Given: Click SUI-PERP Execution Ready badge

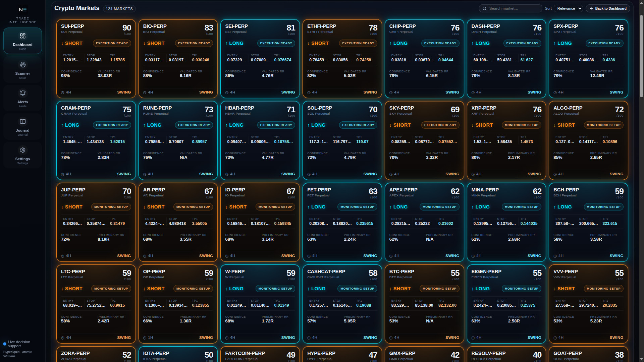Looking at the screenshot, I should pos(112,43).
